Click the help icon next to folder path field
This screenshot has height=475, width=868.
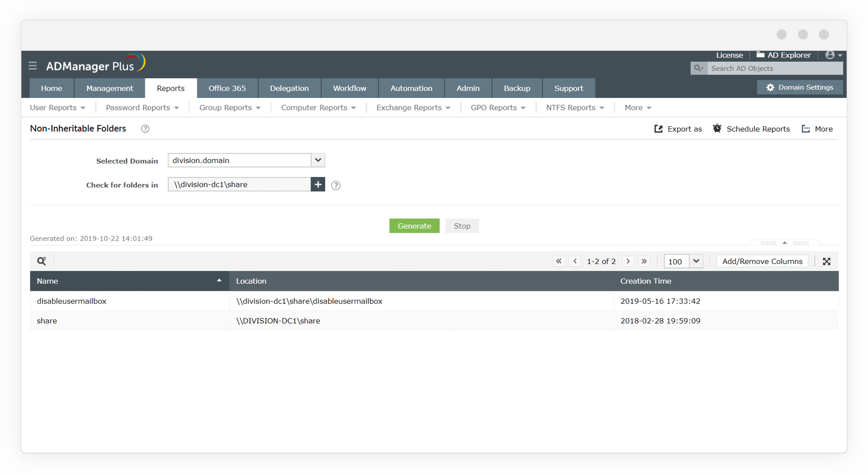335,185
